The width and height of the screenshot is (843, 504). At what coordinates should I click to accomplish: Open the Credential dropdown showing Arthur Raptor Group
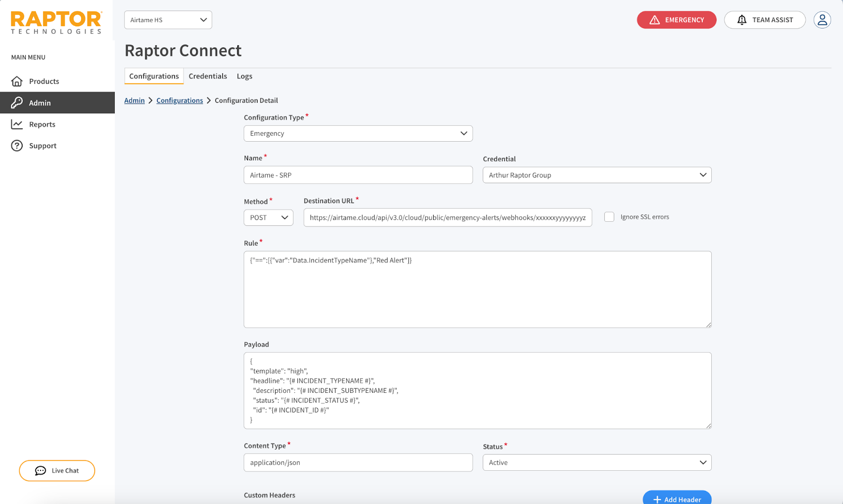(597, 175)
